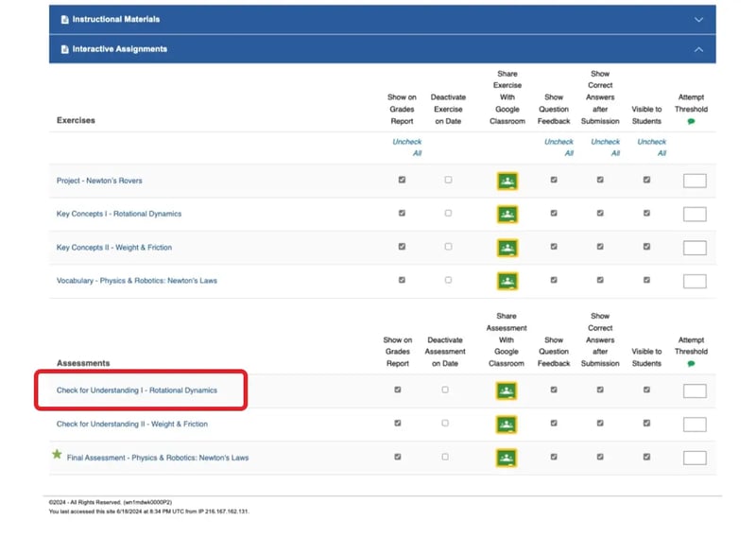
Task: Share Check for Understanding I to Google Classroom
Action: (507, 390)
